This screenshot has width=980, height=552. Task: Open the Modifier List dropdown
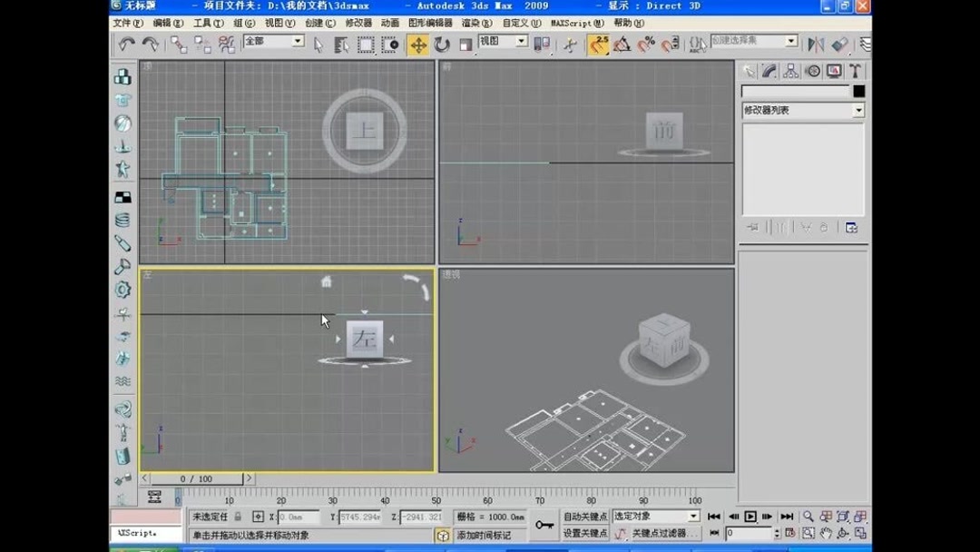point(803,109)
